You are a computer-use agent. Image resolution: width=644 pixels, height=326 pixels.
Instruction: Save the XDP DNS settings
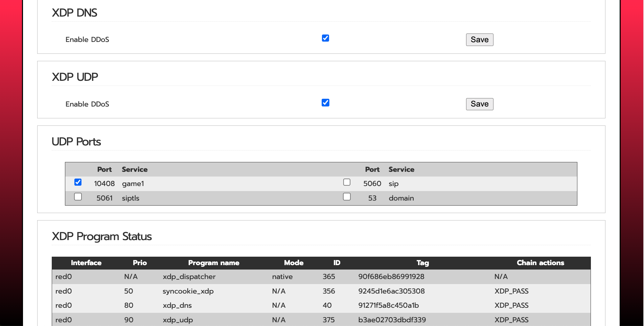pos(479,40)
